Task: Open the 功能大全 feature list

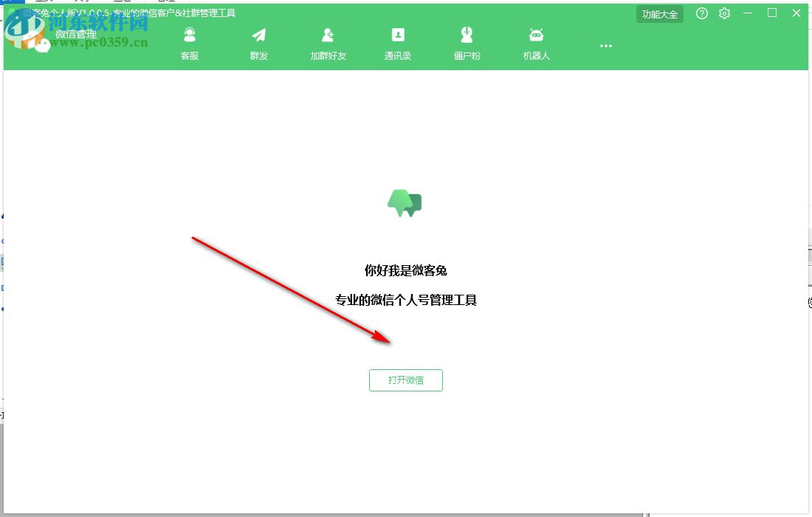Action: point(659,13)
